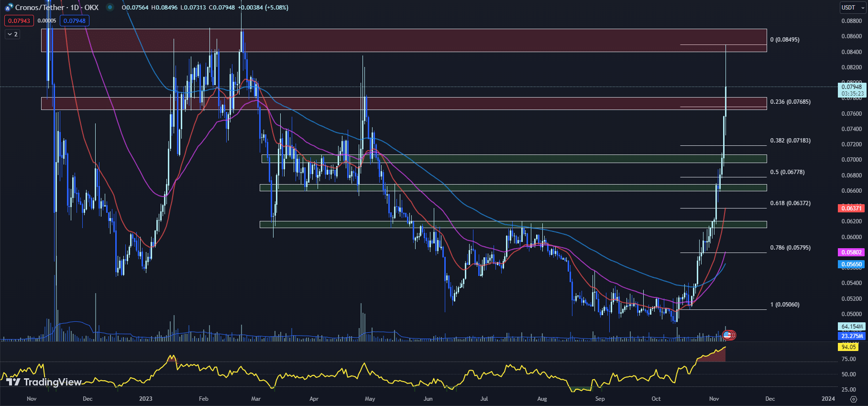Click the blue volume MA label 23.275M

851,336
